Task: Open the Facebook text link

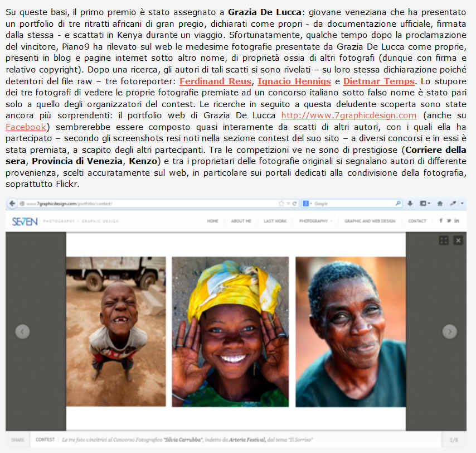Action: tap(26, 127)
